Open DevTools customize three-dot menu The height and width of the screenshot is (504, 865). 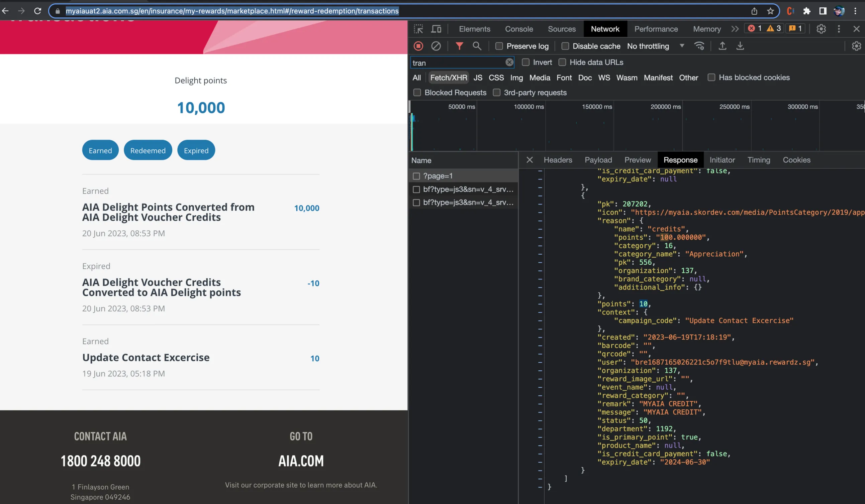(839, 29)
